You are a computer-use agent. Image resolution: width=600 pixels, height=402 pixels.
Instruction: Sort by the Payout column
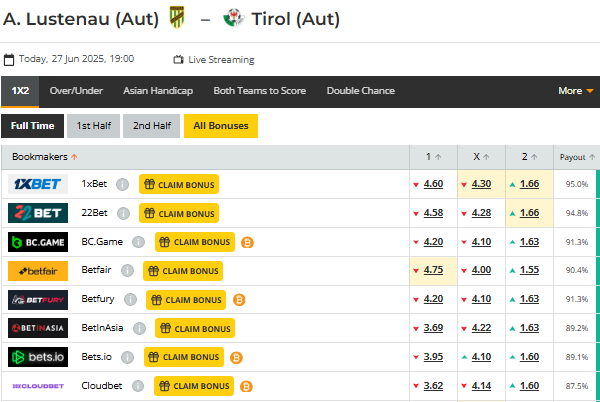pyautogui.click(x=577, y=157)
